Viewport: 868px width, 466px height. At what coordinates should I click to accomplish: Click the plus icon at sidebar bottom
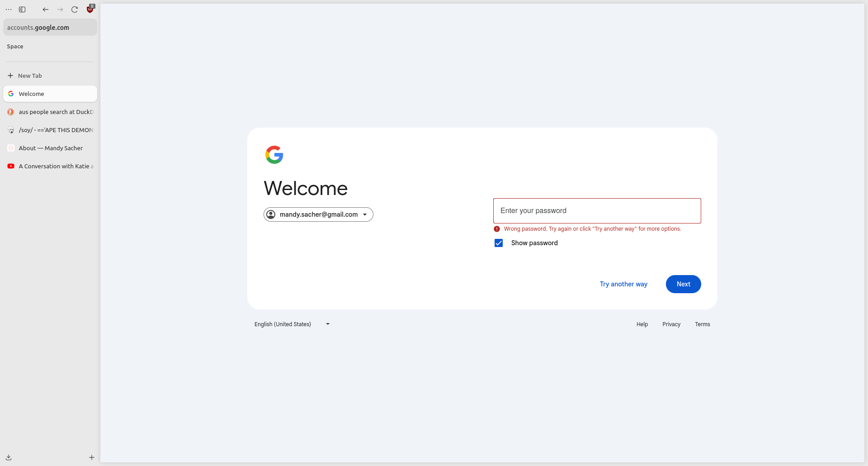coord(92,457)
